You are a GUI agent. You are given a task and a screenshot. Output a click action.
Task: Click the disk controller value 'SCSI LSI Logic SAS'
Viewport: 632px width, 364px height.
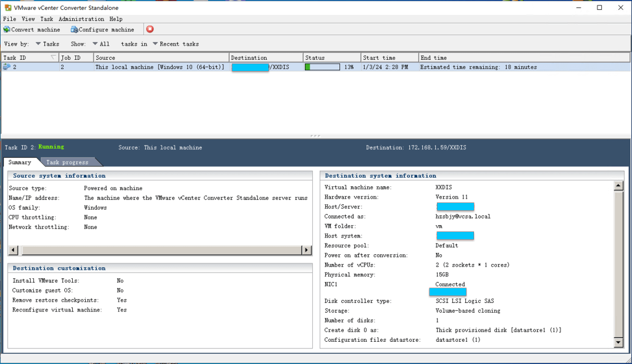click(x=465, y=301)
